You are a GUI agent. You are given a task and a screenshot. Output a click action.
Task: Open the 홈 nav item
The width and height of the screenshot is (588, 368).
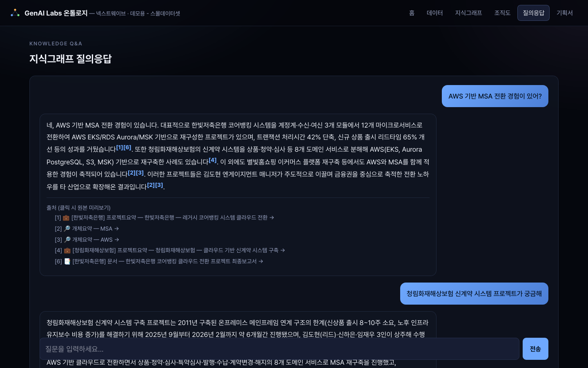[x=412, y=13]
